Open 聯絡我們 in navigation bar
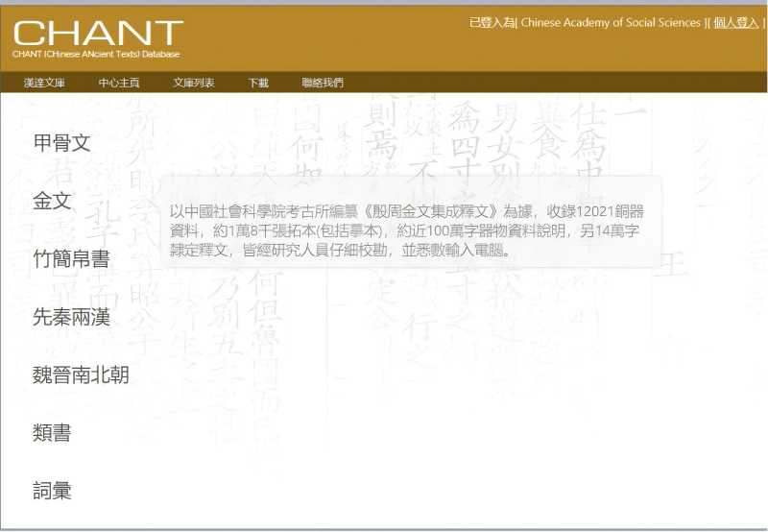768x532 pixels. (x=323, y=83)
